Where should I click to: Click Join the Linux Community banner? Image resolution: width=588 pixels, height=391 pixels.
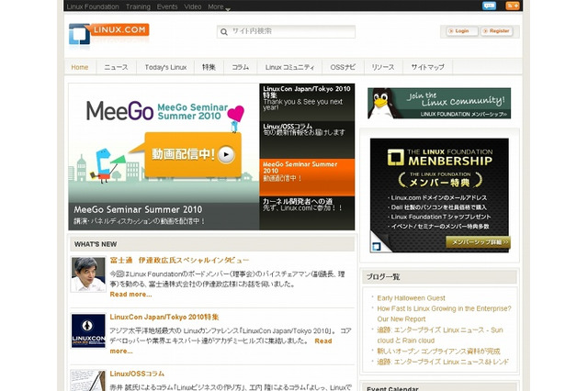pos(439,104)
